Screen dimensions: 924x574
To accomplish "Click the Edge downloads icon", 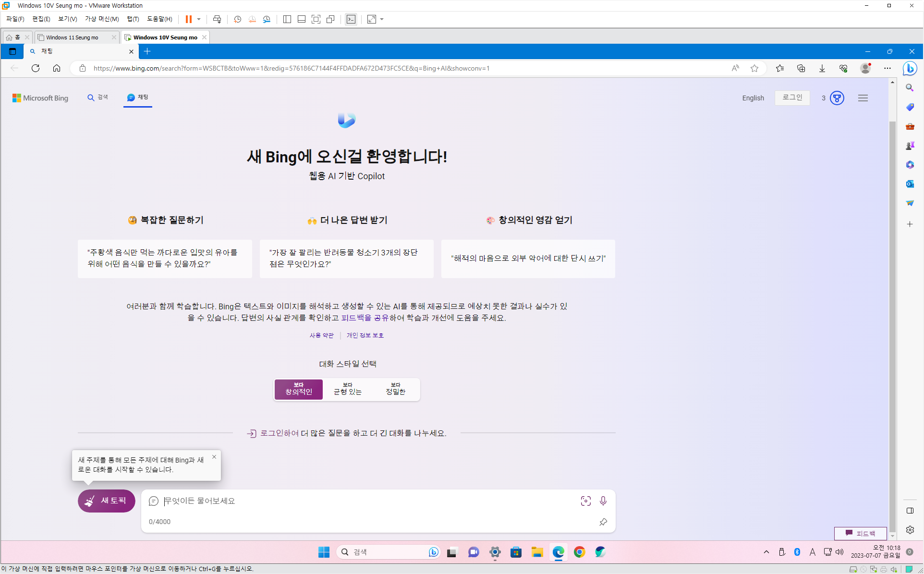I will 822,68.
